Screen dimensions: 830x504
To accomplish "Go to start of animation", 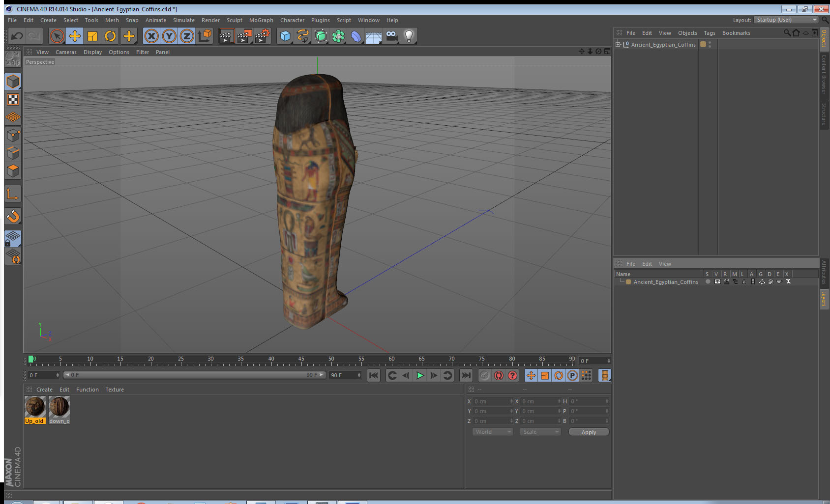I will click(x=374, y=375).
